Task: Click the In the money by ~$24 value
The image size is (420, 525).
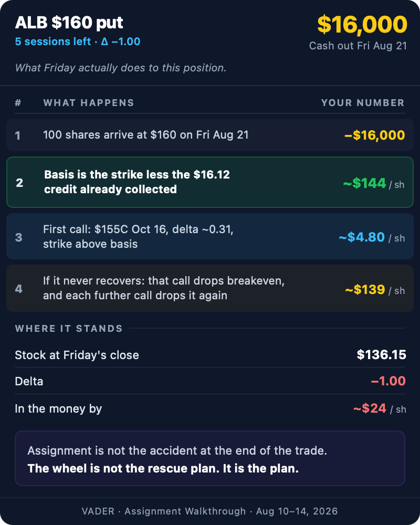Action: point(380,409)
